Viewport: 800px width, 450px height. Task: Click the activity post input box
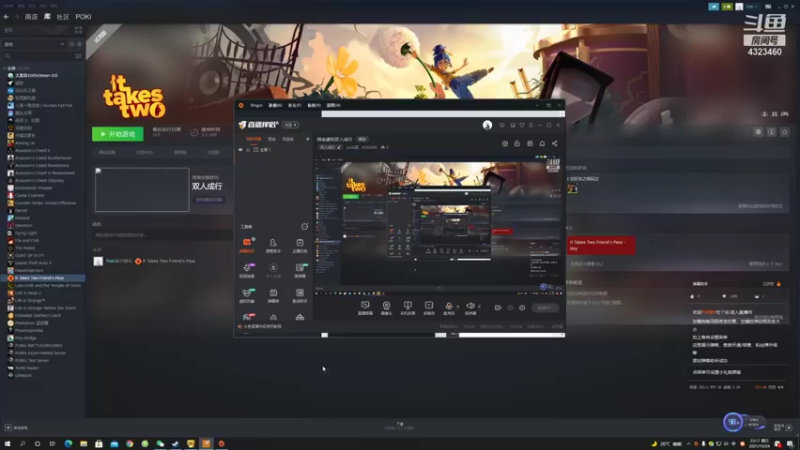coord(162,235)
